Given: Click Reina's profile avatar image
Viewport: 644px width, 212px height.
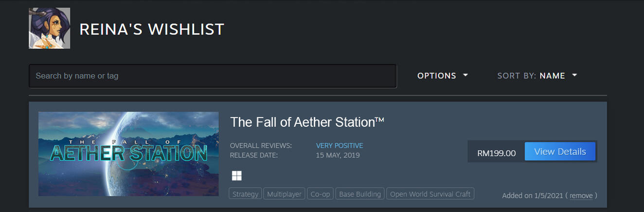Looking at the screenshot, I should coord(49,28).
